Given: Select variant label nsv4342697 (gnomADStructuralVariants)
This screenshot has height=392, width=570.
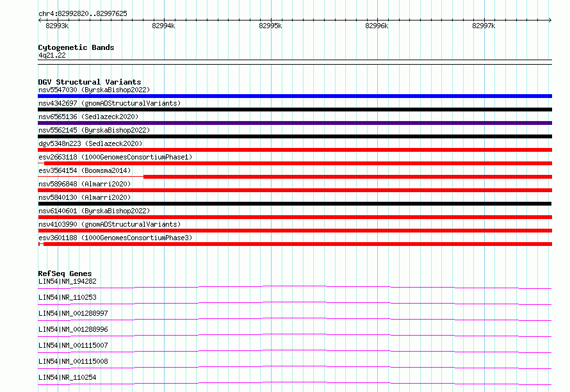Looking at the screenshot, I should click(x=110, y=103).
